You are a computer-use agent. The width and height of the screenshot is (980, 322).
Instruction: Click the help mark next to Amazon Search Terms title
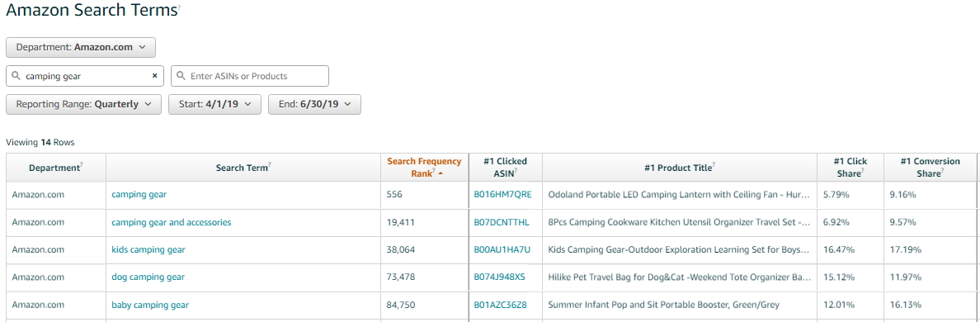[x=179, y=7]
